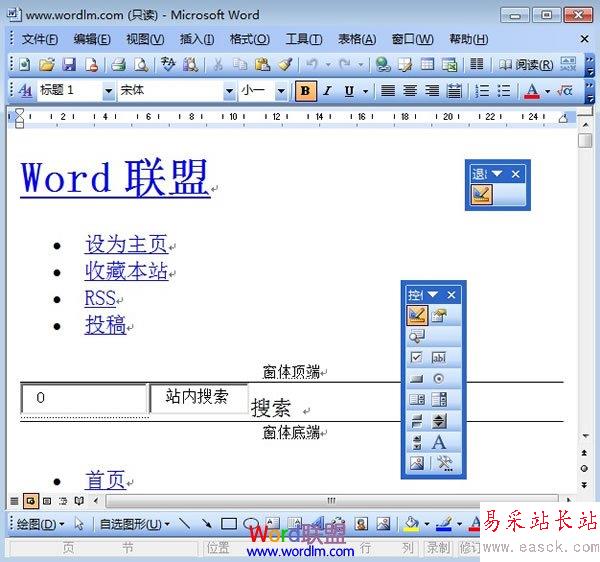The image size is (600, 562).
Task: Click the Print icon
Action: (118, 65)
